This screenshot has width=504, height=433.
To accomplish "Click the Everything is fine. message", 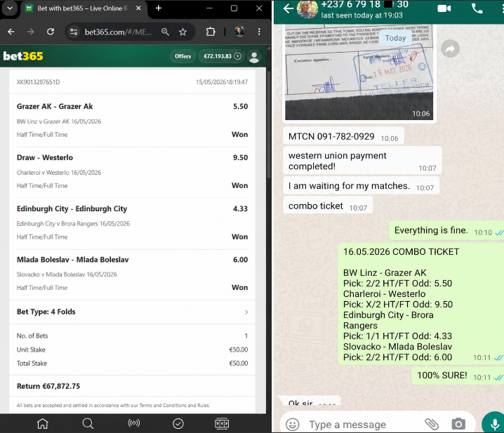I will [x=446, y=230].
